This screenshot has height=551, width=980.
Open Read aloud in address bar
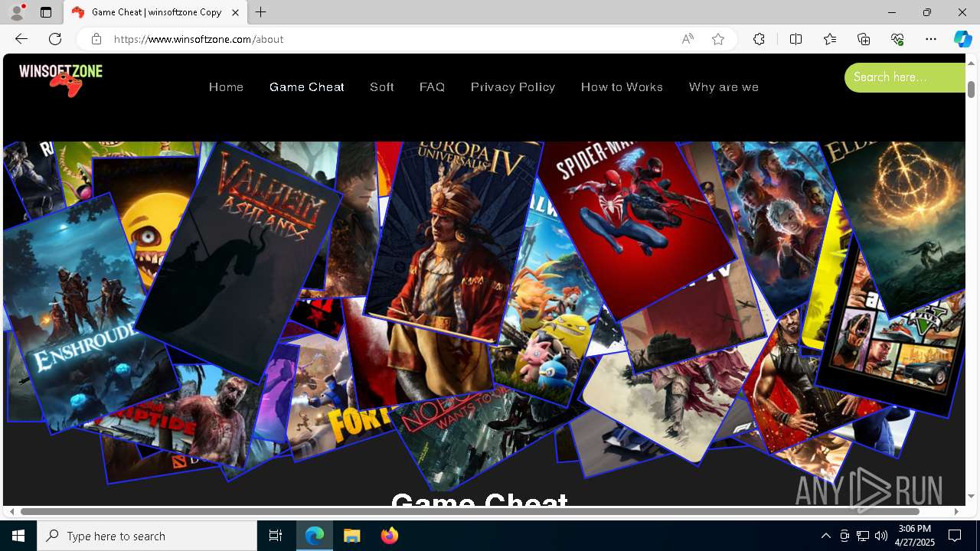pyautogui.click(x=688, y=39)
